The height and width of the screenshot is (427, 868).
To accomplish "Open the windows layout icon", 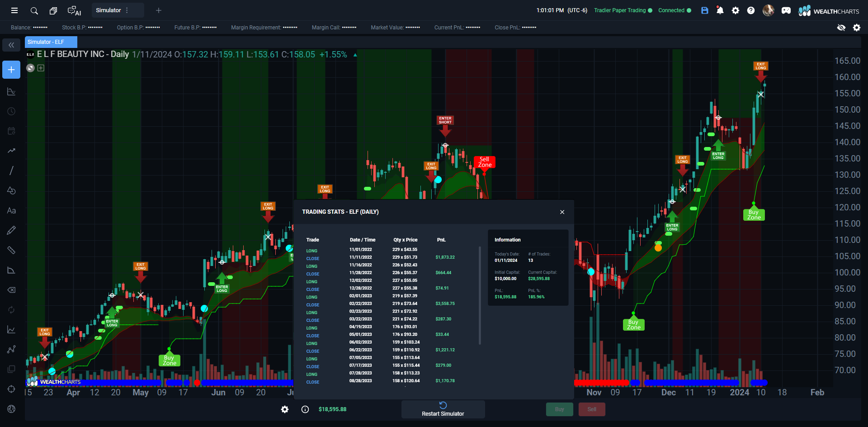I will coord(53,10).
